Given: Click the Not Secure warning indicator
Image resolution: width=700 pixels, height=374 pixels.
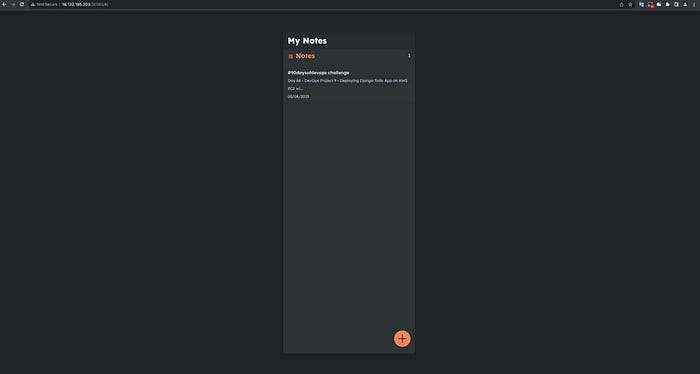Looking at the screenshot, I should click(x=44, y=4).
